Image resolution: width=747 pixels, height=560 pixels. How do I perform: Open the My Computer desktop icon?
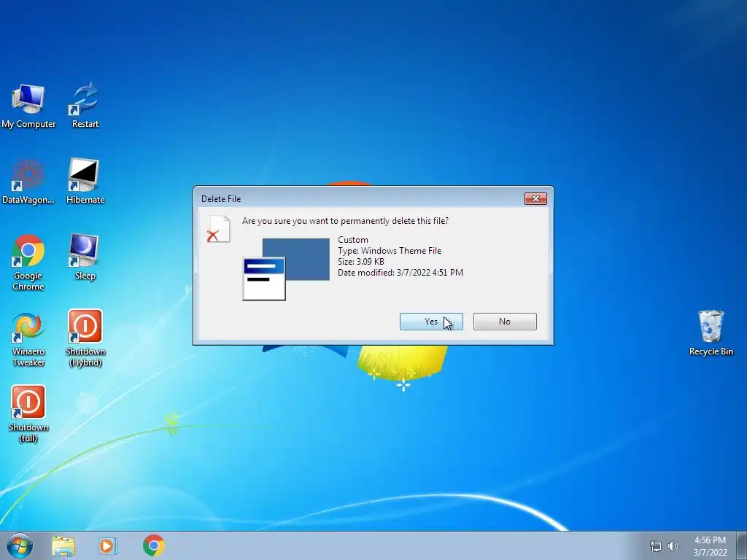pos(28,106)
